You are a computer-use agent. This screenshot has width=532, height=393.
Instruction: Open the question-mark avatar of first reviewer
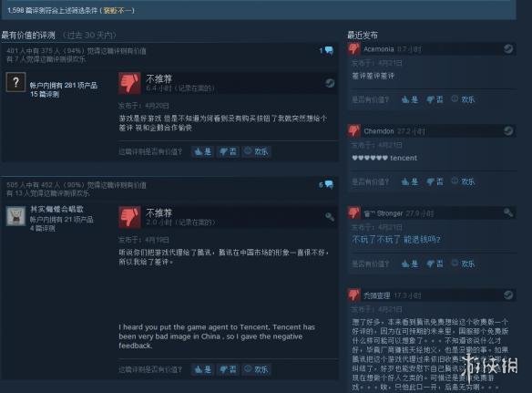15,82
